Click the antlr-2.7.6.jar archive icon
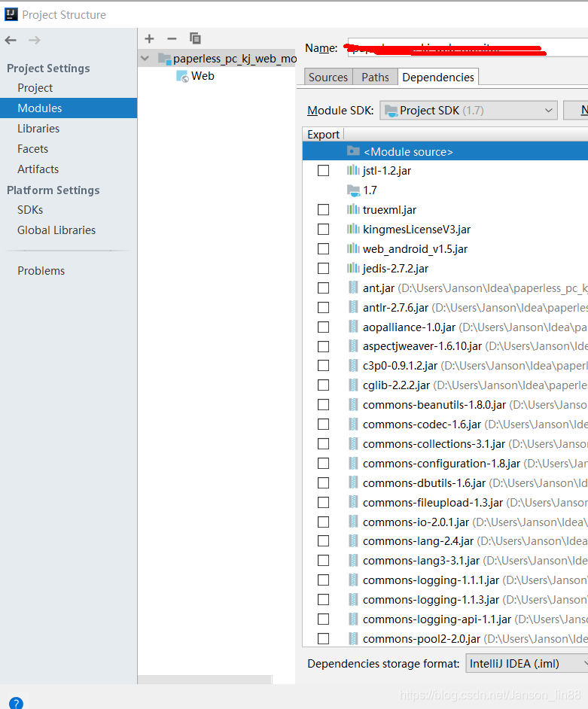Image resolution: width=588 pixels, height=709 pixels. coord(353,308)
